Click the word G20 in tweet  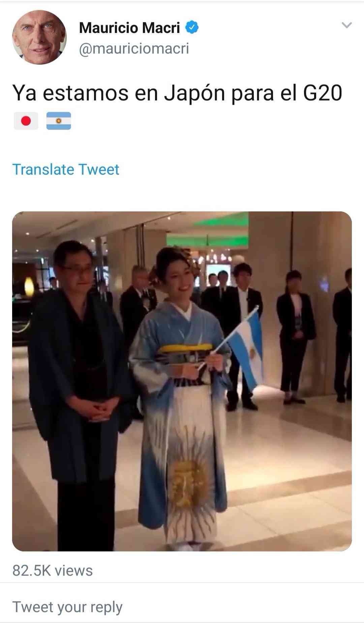point(323,93)
